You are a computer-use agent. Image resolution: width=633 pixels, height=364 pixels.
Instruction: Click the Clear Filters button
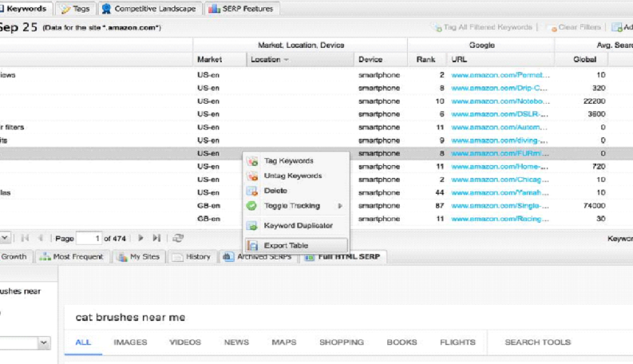[575, 27]
